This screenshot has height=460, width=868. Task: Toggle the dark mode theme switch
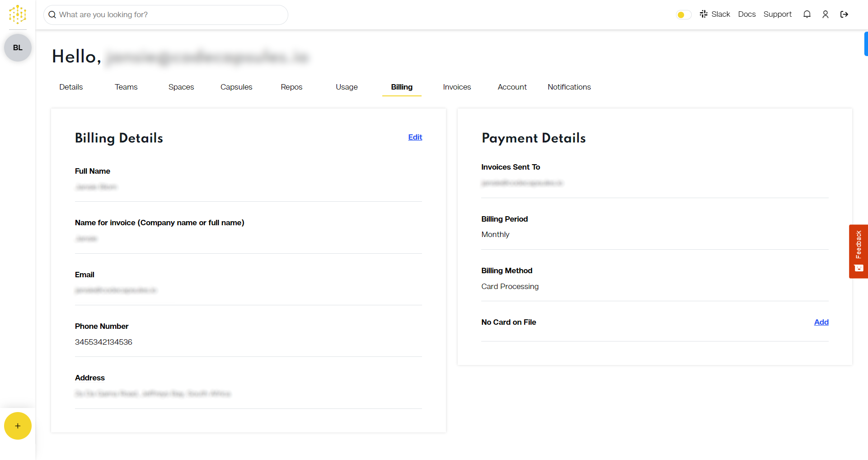pos(683,15)
